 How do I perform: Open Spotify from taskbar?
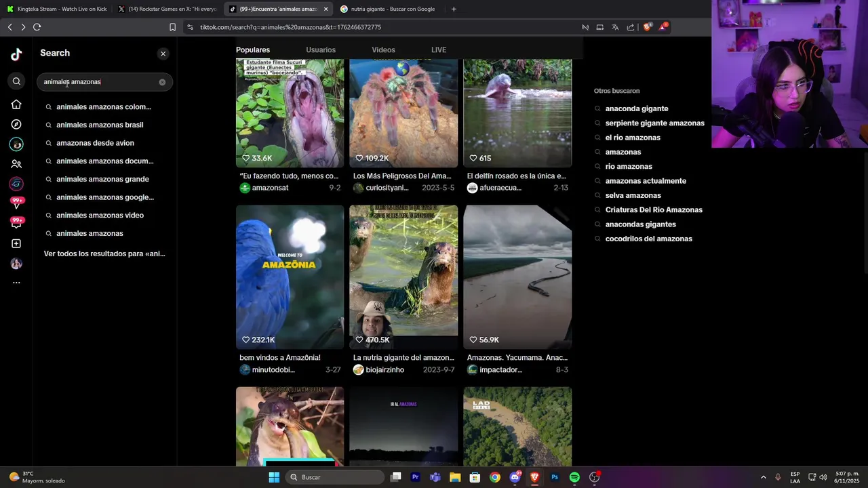point(574,477)
